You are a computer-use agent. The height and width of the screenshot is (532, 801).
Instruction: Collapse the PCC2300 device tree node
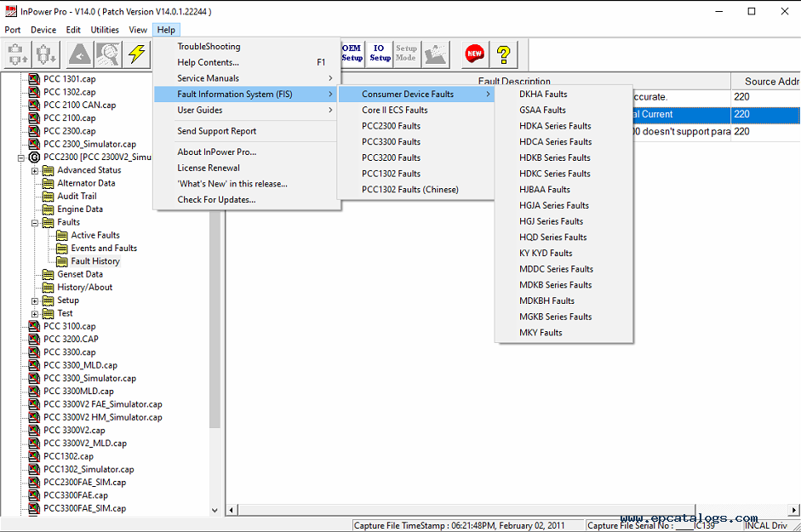(x=21, y=158)
